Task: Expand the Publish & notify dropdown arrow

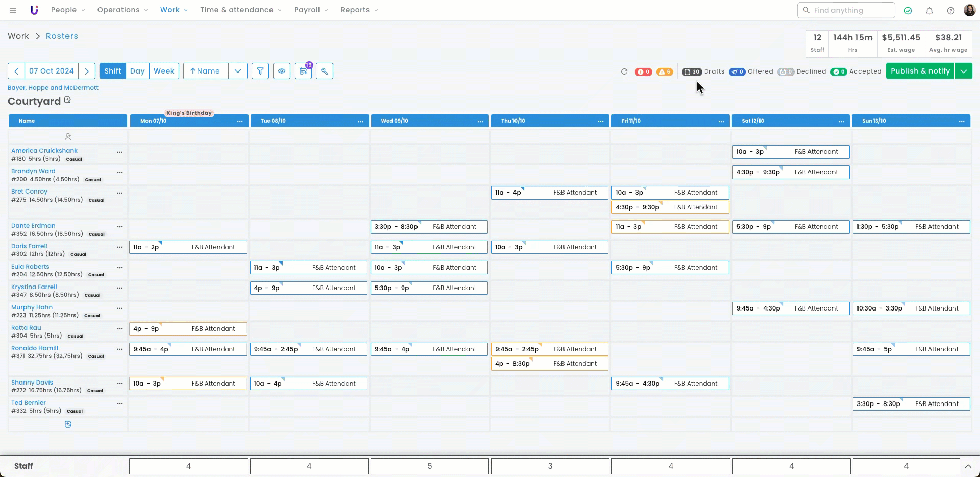Action: pos(963,71)
